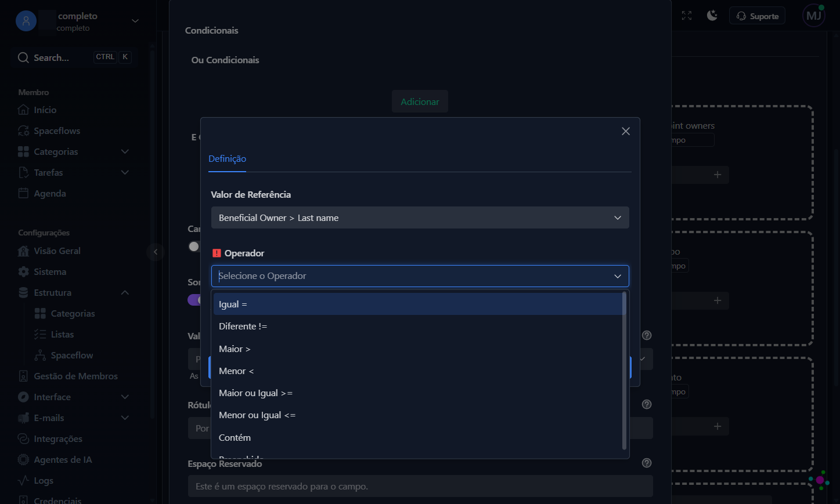This screenshot has height=504, width=840.
Task: Open the Início home icon
Action: pyautogui.click(x=23, y=110)
